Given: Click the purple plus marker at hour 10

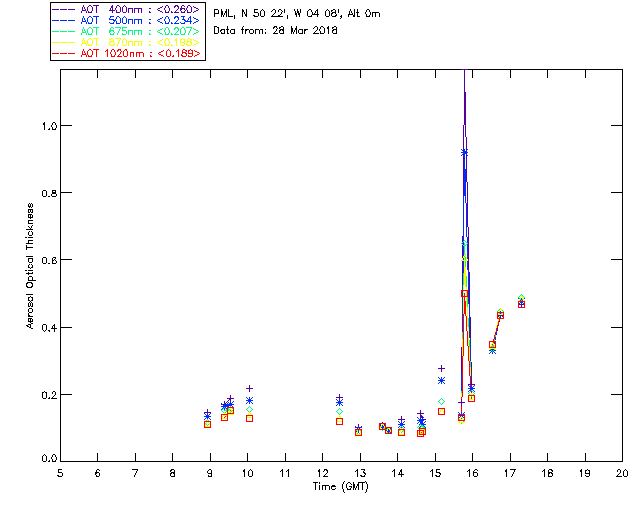Looking at the screenshot, I should click(249, 388).
